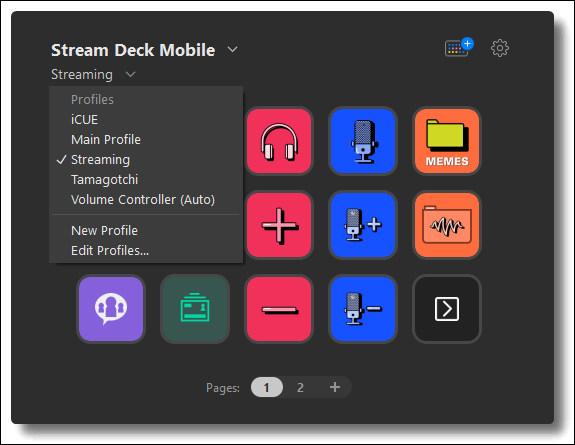Image resolution: width=575 pixels, height=445 pixels.
Task: Open the MEMES folder key
Action: (x=447, y=141)
